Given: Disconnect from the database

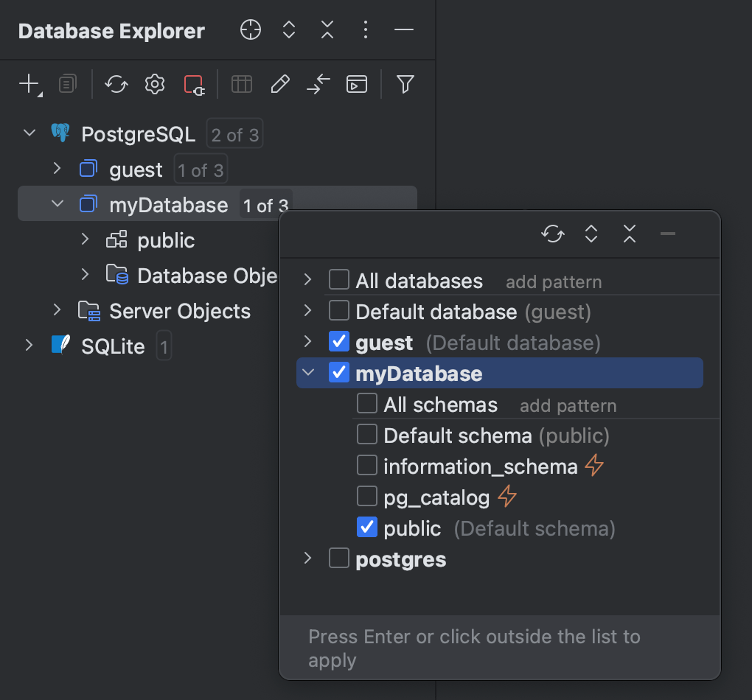Looking at the screenshot, I should pyautogui.click(x=194, y=84).
